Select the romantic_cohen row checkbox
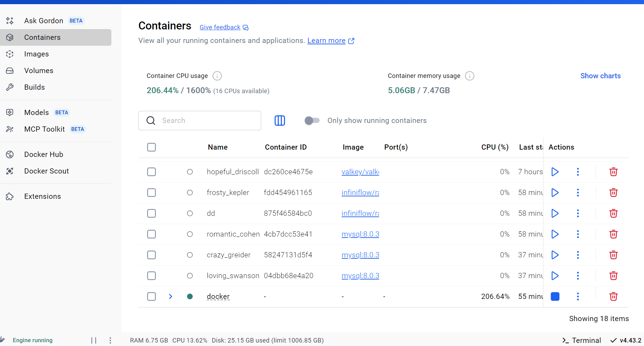Viewport: 644px width, 346px height. point(151,234)
